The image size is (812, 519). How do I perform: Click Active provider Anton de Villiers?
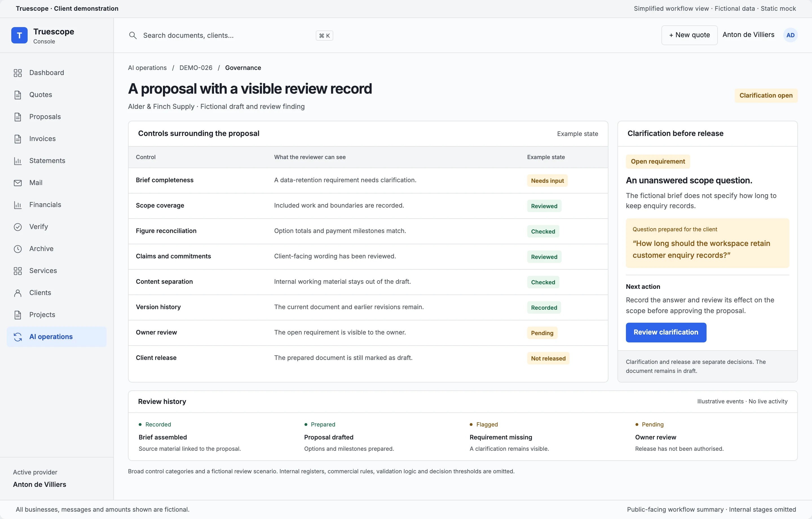(39, 478)
